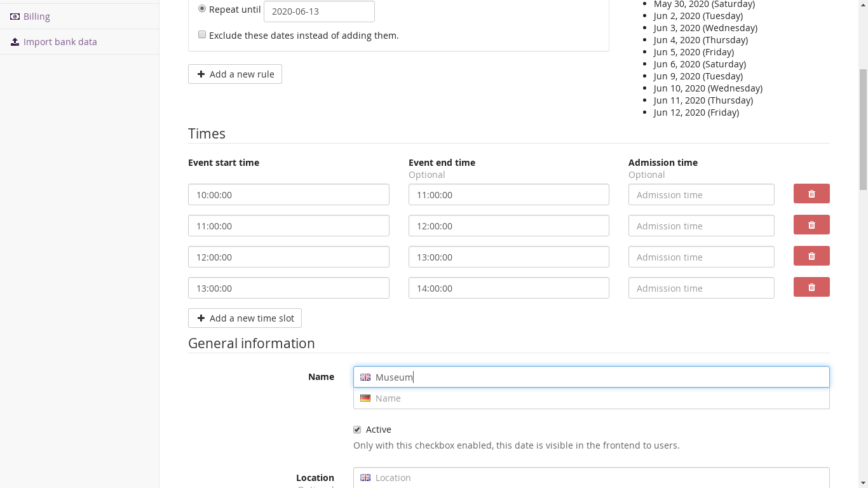Remove the 13:00:00 to 14:00:00 time slot
This screenshot has height=488, width=868.
(x=811, y=287)
